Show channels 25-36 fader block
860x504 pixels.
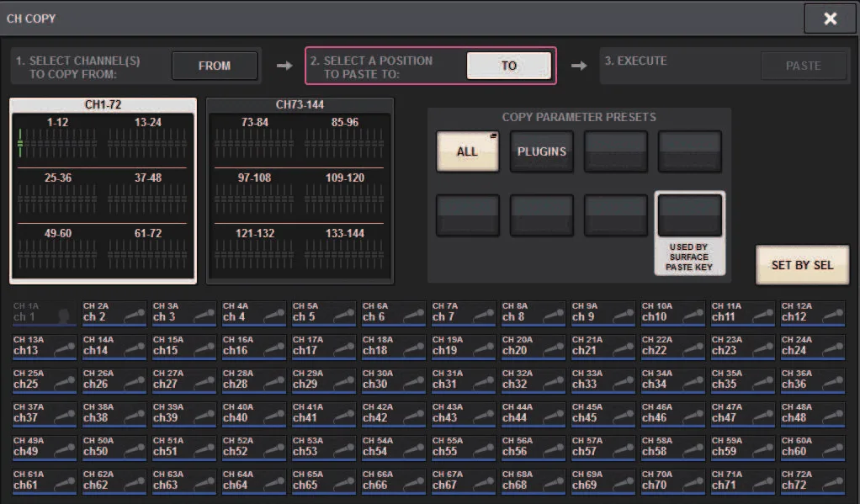tap(57, 194)
